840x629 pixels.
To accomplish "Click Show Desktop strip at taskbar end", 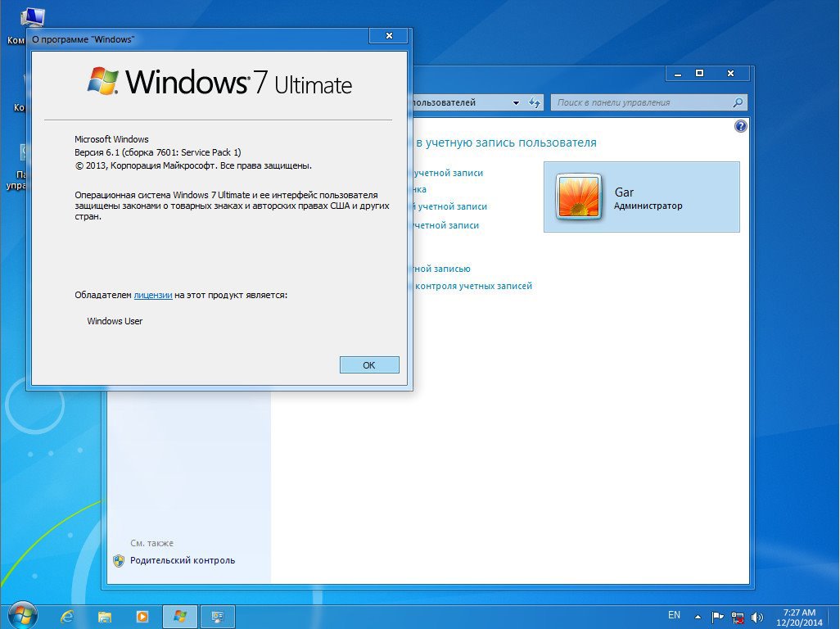I will (x=834, y=618).
